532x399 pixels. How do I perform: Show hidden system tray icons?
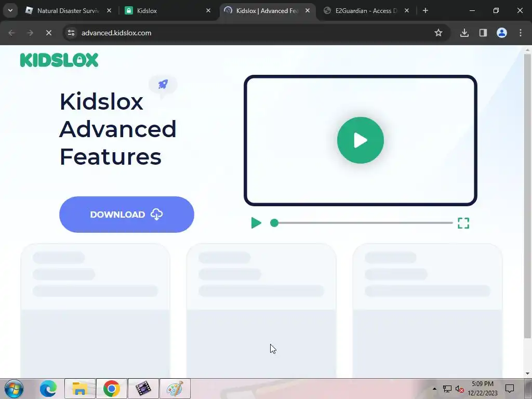pyautogui.click(x=435, y=389)
